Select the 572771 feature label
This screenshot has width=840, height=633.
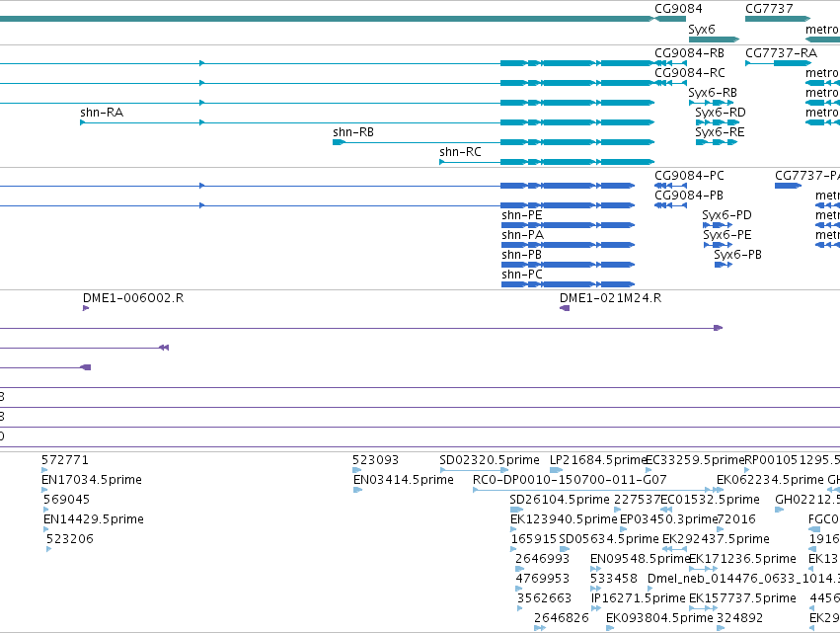(x=65, y=460)
